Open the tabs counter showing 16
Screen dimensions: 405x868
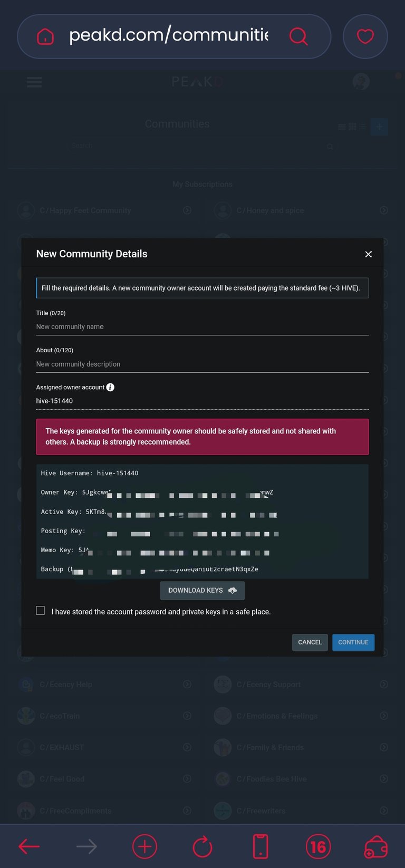click(319, 847)
